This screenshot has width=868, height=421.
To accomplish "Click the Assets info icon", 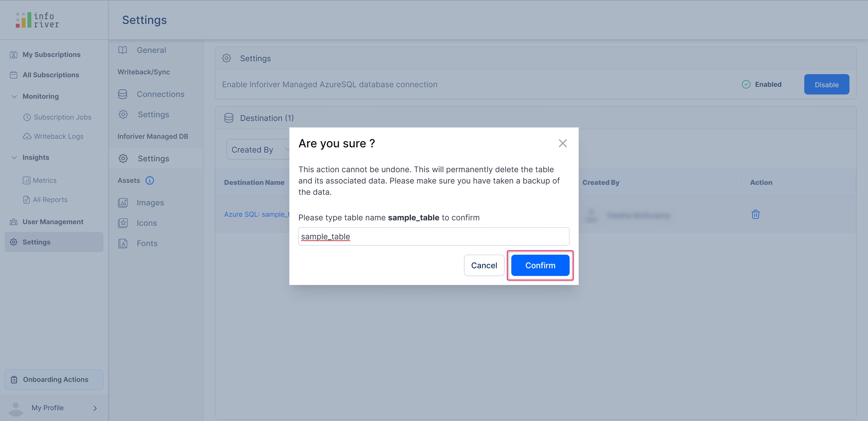I will (x=150, y=181).
